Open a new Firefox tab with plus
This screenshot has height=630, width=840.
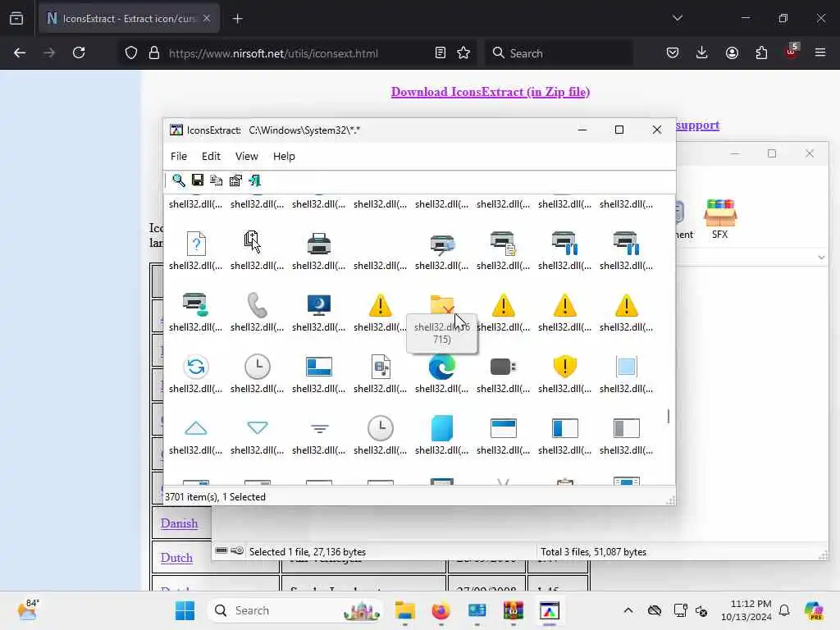(238, 19)
